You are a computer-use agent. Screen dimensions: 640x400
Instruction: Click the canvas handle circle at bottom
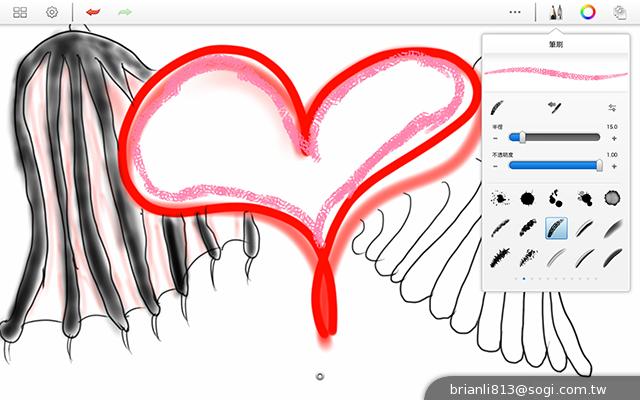319,377
